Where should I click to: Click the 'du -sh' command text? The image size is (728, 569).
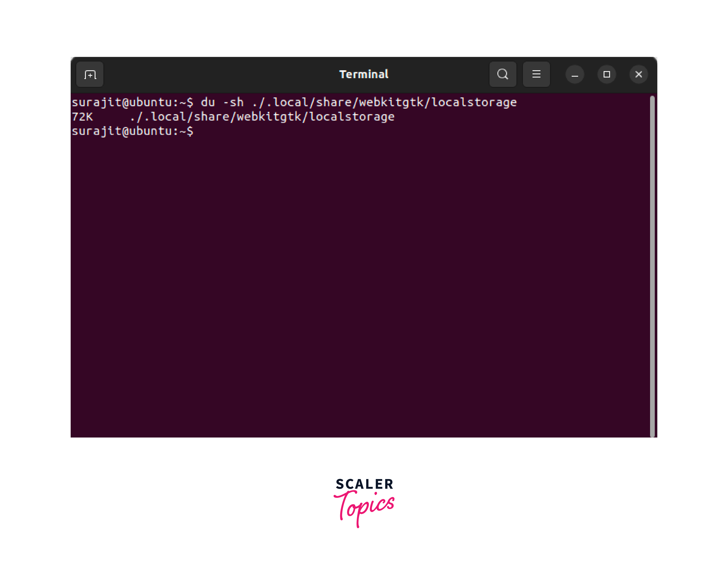(222, 102)
